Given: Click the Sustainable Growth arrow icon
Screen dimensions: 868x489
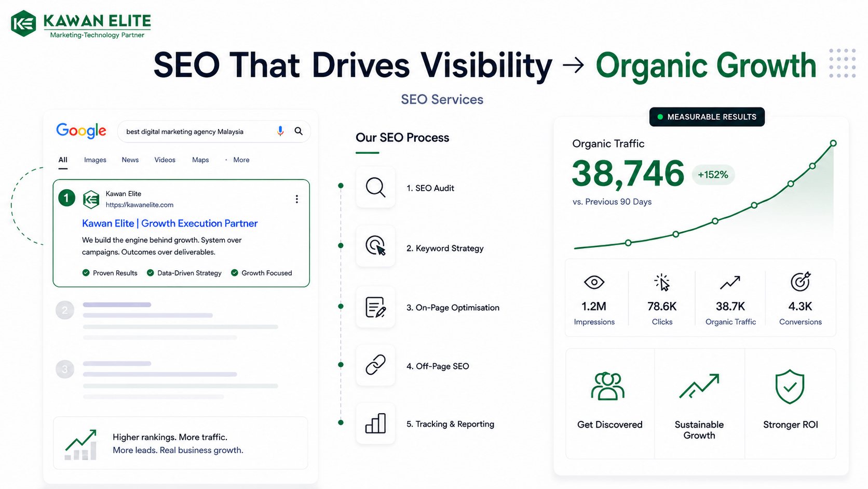Looking at the screenshot, I should tap(699, 386).
